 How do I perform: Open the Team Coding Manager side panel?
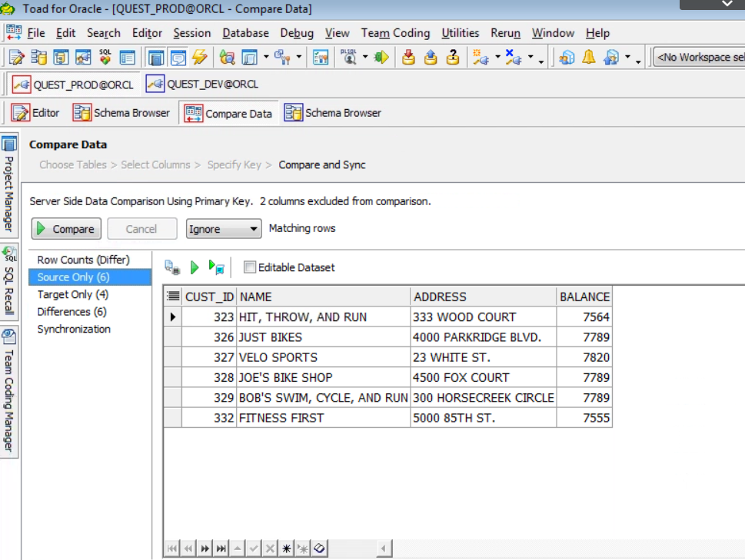(9, 392)
